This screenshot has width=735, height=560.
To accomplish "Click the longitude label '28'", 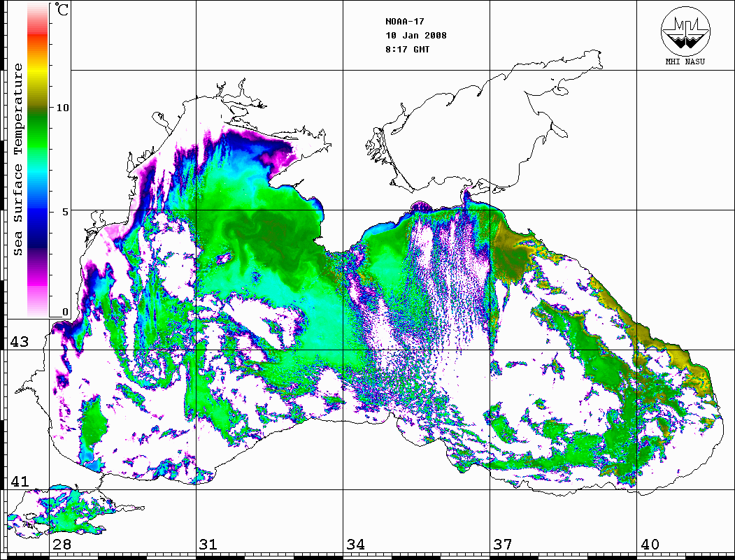I will (x=62, y=545).
